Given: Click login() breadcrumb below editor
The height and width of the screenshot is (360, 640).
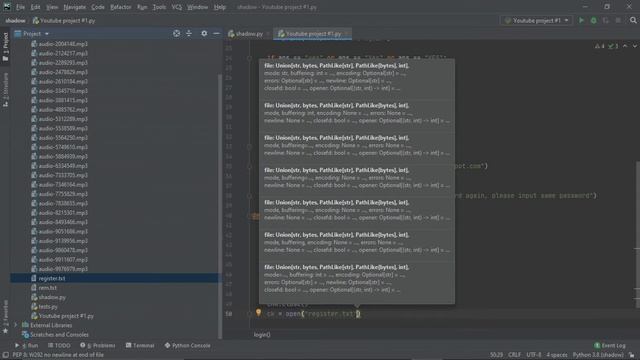Looking at the screenshot, I should (262, 335).
